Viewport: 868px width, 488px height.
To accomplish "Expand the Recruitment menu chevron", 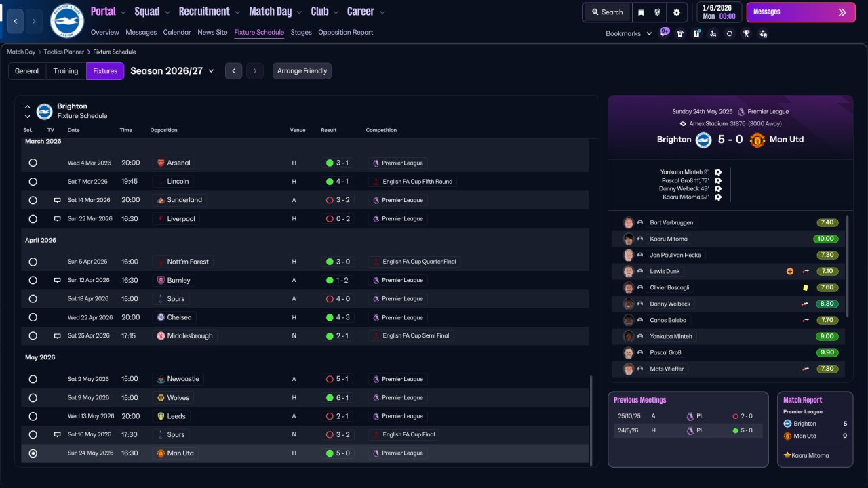I will click(x=237, y=12).
